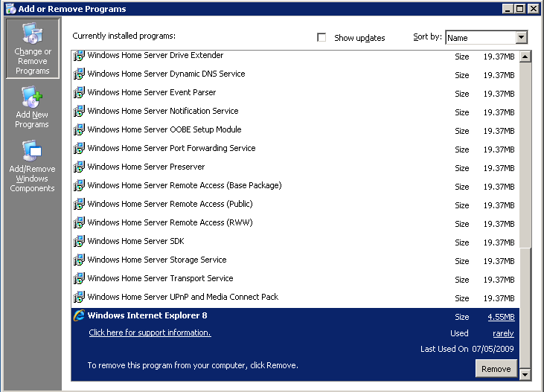Open Add New Programs panel

tap(32, 107)
